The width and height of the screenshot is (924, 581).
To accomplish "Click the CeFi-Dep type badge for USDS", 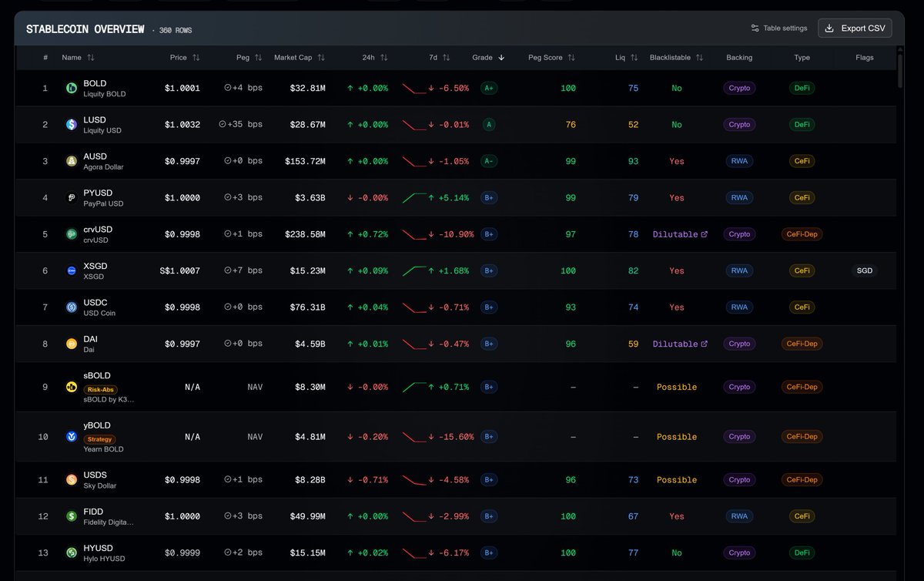I will [802, 480].
